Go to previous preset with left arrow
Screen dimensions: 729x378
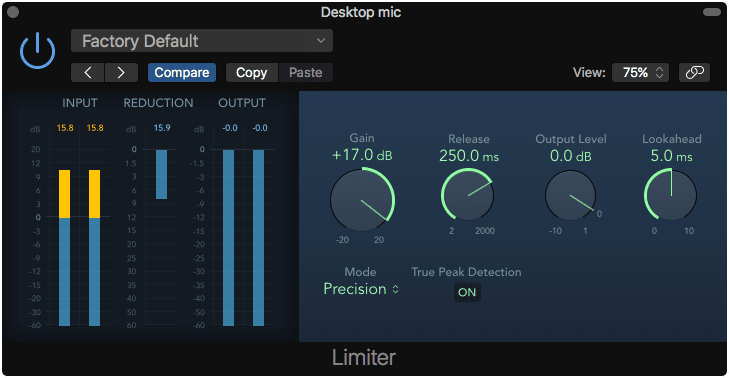[88, 73]
